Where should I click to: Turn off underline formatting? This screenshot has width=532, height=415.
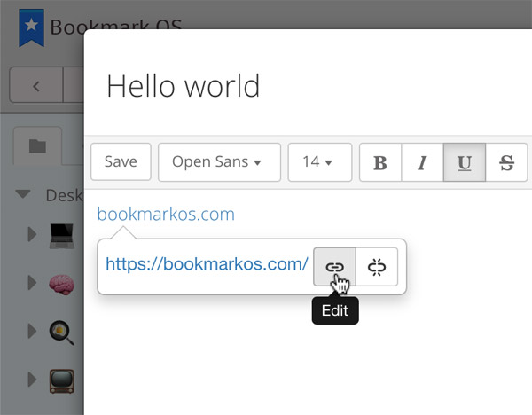tap(464, 162)
